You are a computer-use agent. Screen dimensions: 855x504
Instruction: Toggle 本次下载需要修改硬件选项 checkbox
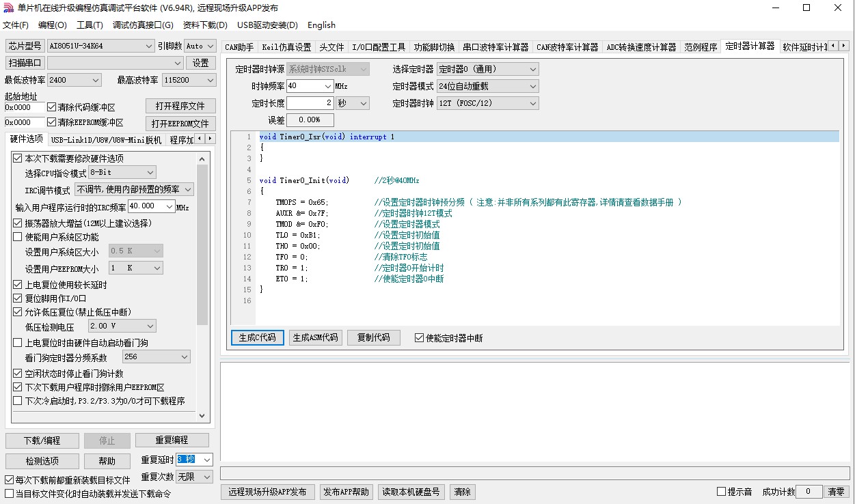coord(18,158)
